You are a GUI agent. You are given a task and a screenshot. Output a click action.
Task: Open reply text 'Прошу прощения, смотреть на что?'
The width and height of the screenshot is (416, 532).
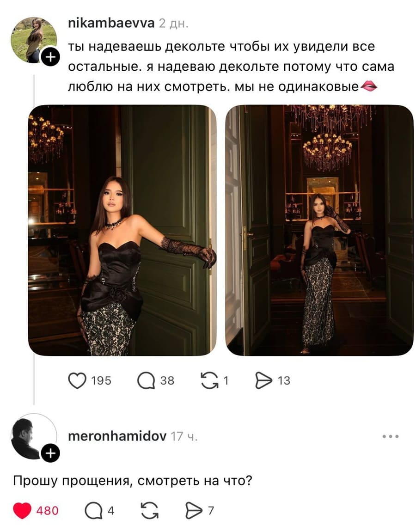pyautogui.click(x=133, y=481)
